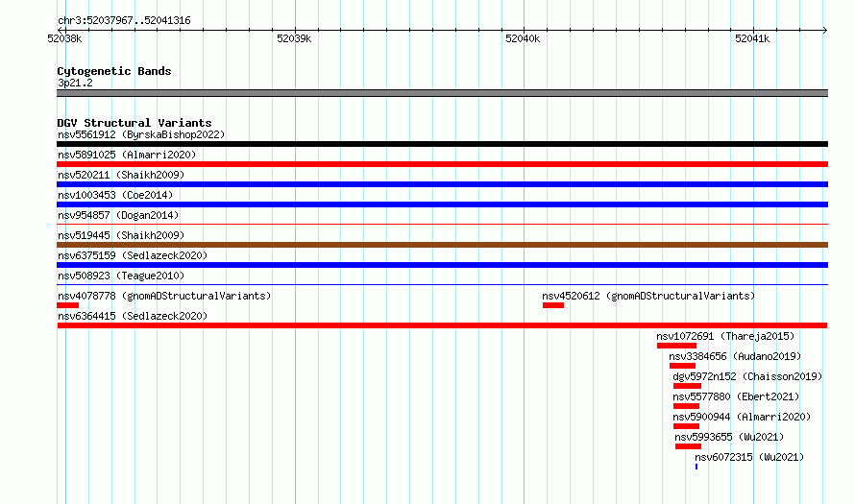Click the DGV Structural Variants track title
Viewport: 855px width, 504px height.
coord(134,123)
